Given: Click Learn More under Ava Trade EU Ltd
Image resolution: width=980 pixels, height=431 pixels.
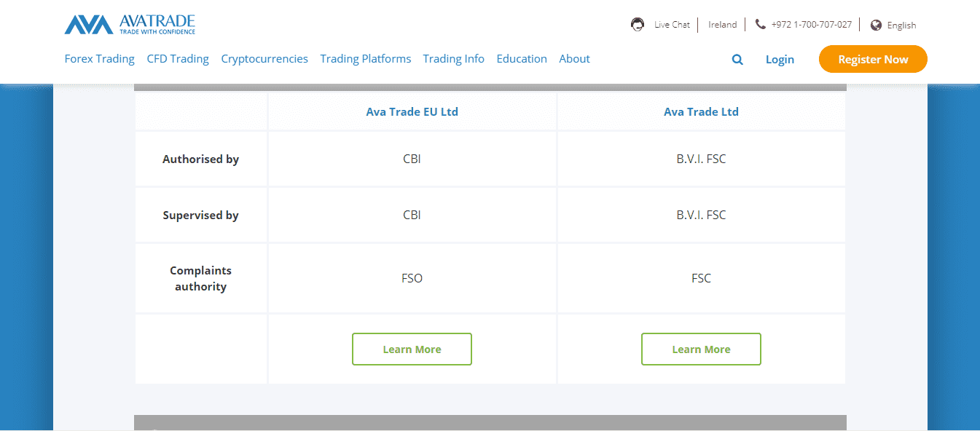Looking at the screenshot, I should tap(412, 349).
